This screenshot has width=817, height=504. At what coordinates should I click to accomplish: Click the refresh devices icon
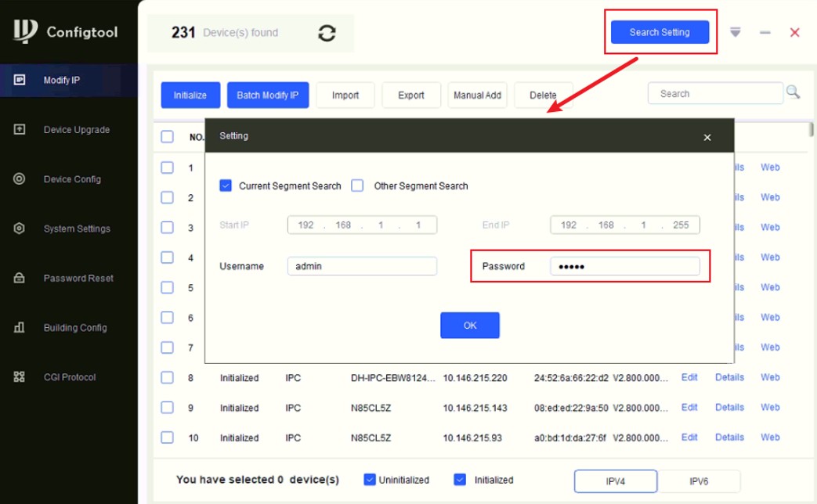click(327, 34)
